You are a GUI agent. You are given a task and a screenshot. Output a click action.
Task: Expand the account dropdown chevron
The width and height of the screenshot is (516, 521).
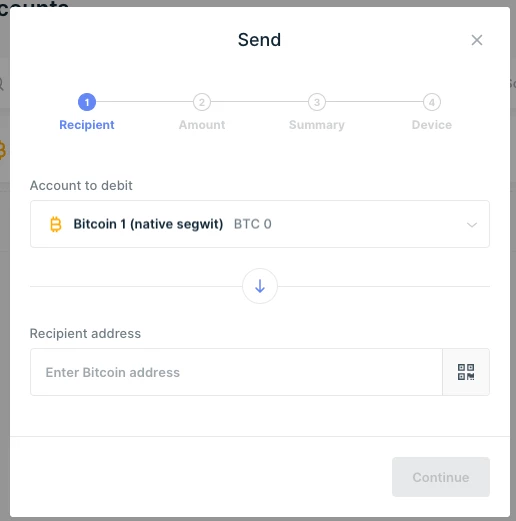click(x=472, y=225)
